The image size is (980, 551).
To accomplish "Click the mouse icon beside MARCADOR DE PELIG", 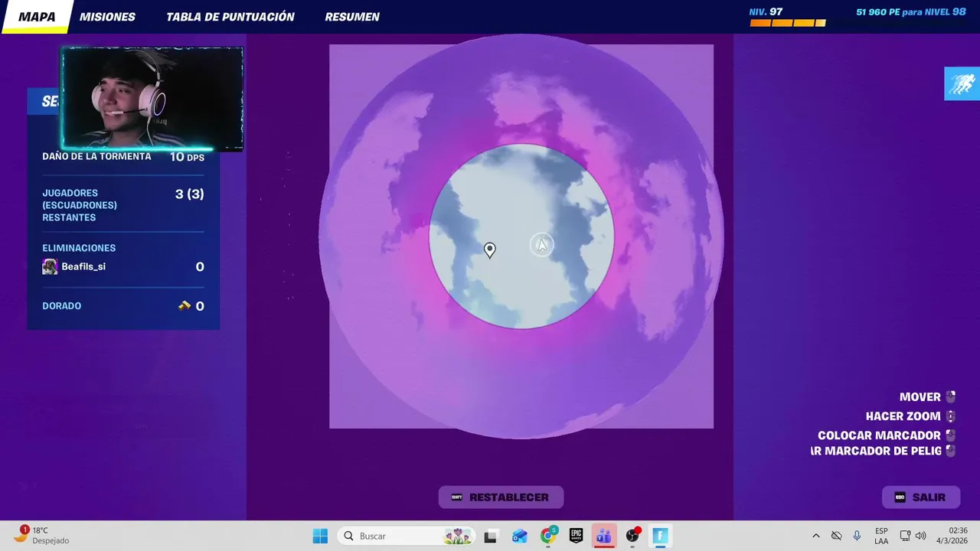I will click(950, 451).
